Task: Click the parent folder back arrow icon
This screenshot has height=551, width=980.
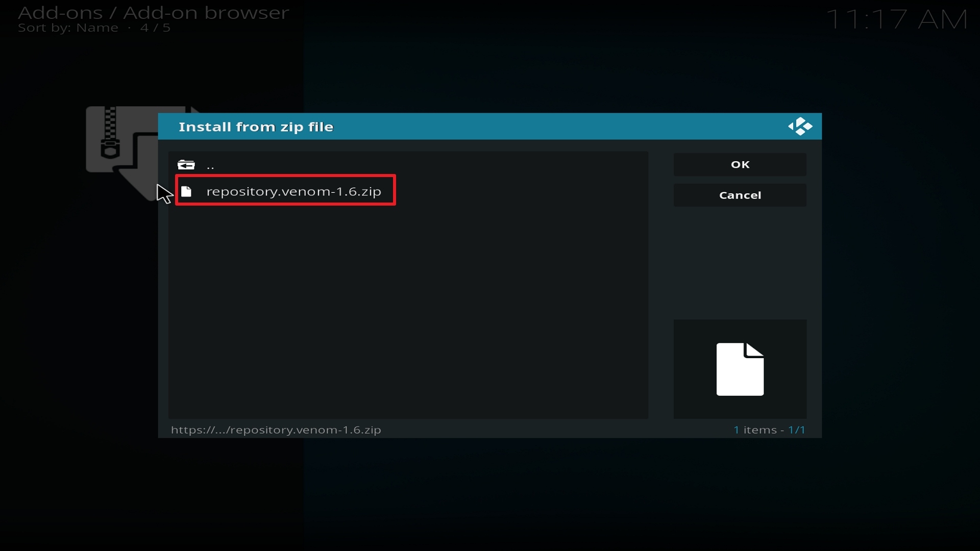Action: (186, 165)
